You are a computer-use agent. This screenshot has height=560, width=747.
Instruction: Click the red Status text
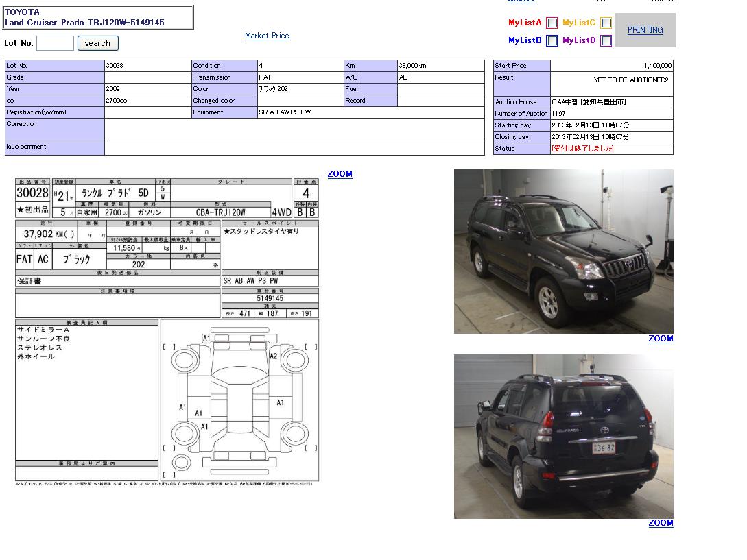[x=582, y=149]
